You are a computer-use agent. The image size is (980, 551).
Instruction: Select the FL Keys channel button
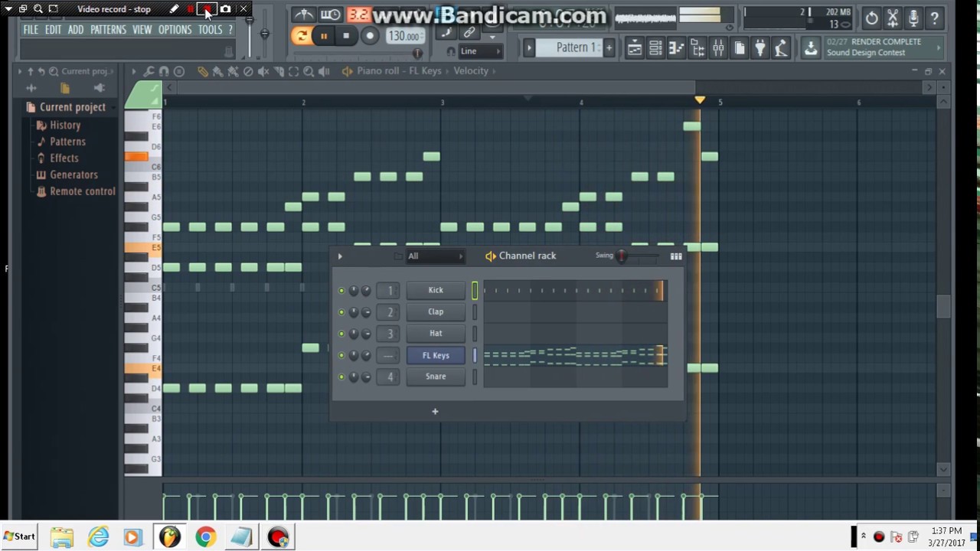[436, 355]
